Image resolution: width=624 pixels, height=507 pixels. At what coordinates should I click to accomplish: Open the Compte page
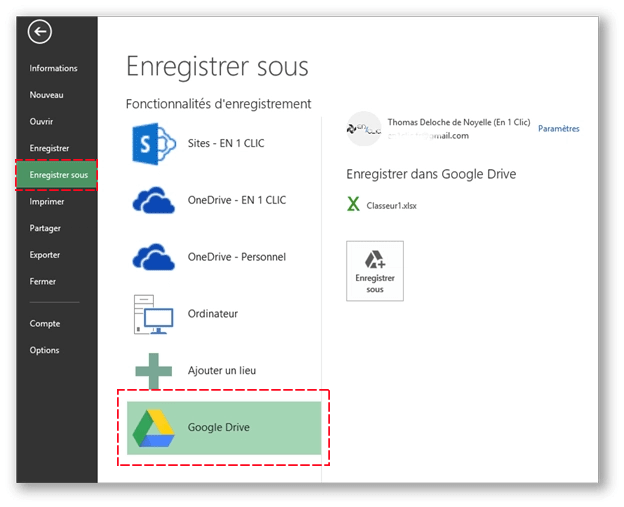click(x=45, y=324)
